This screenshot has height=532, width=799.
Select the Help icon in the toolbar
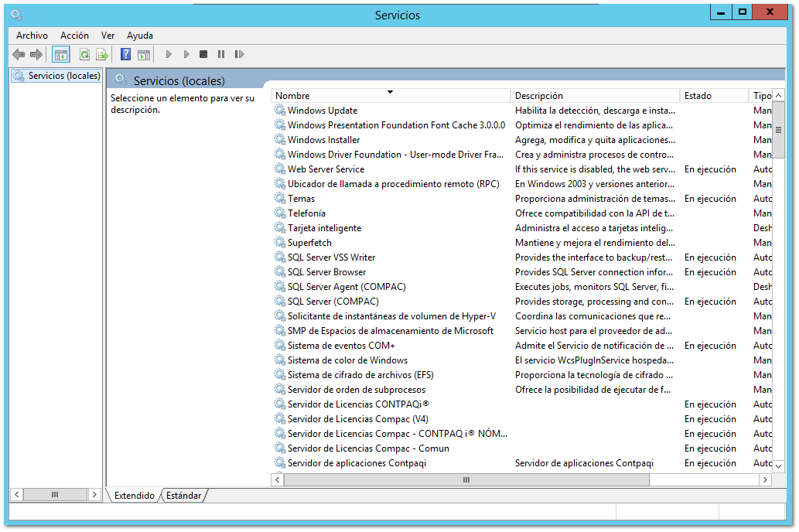[125, 54]
